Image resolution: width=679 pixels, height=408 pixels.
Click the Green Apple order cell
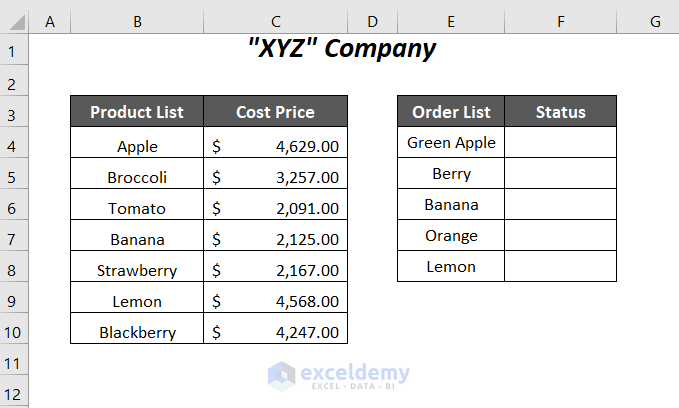(x=451, y=143)
